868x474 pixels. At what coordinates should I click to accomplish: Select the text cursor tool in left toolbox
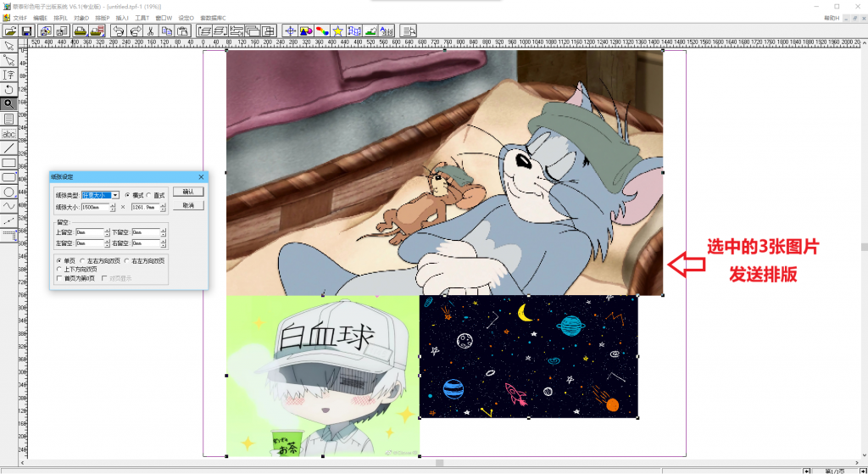coord(8,75)
